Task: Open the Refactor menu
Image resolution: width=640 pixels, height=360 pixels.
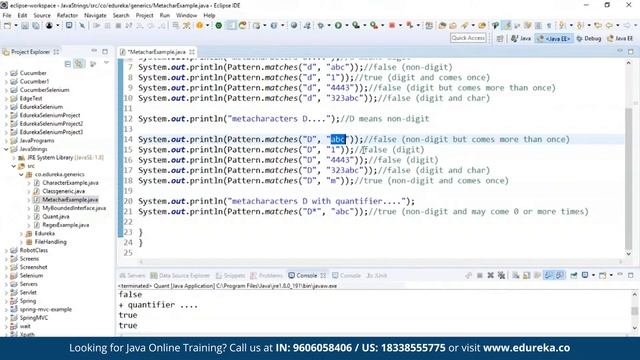Action: 67,15
